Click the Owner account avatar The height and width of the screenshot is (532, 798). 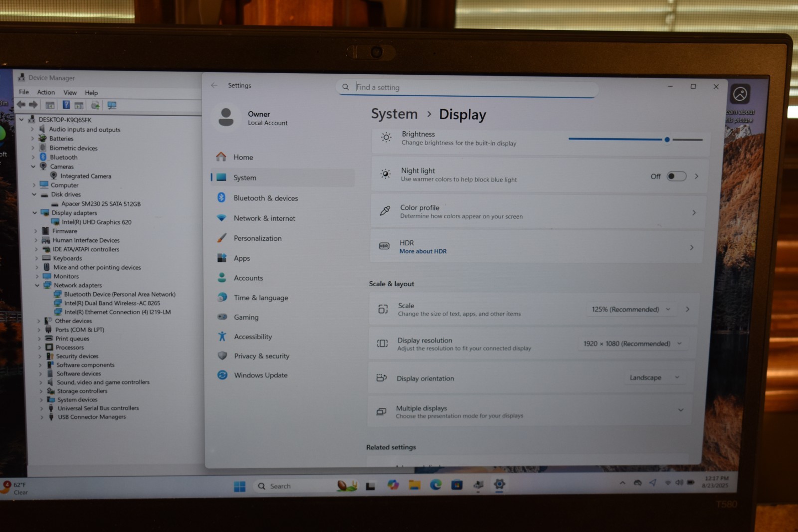tap(226, 117)
